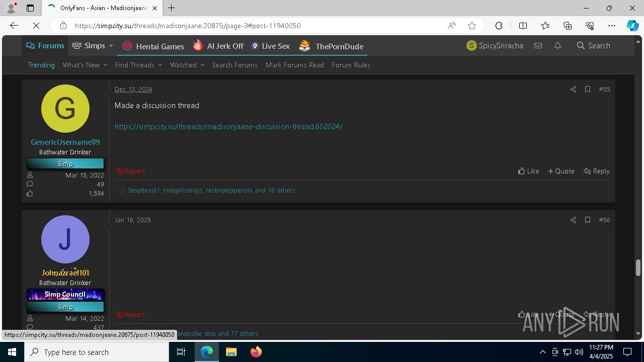This screenshot has height=362, width=644.
Task: Open Johnazrael101's avatar
Action: (x=65, y=239)
